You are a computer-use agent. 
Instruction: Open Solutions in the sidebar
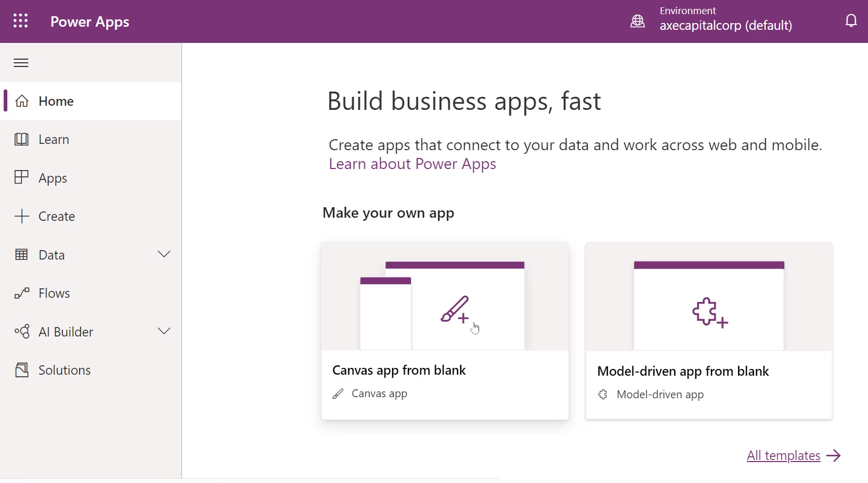pyautogui.click(x=91, y=370)
